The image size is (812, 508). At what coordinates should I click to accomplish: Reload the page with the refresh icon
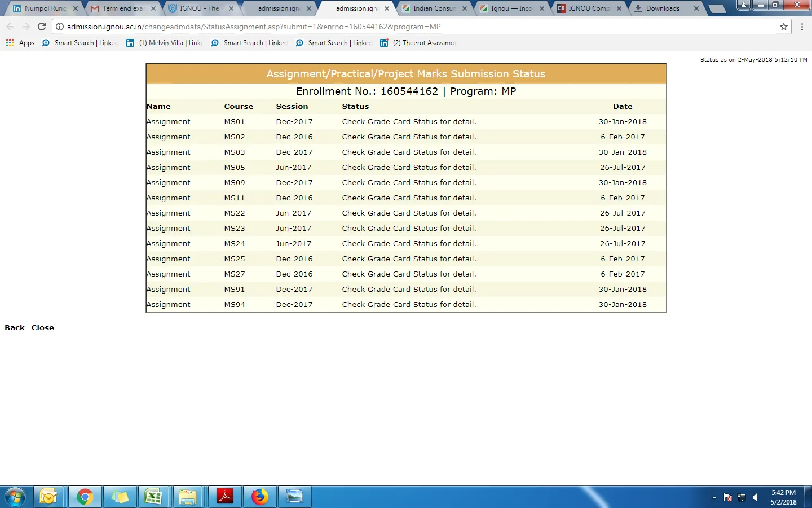coord(42,27)
